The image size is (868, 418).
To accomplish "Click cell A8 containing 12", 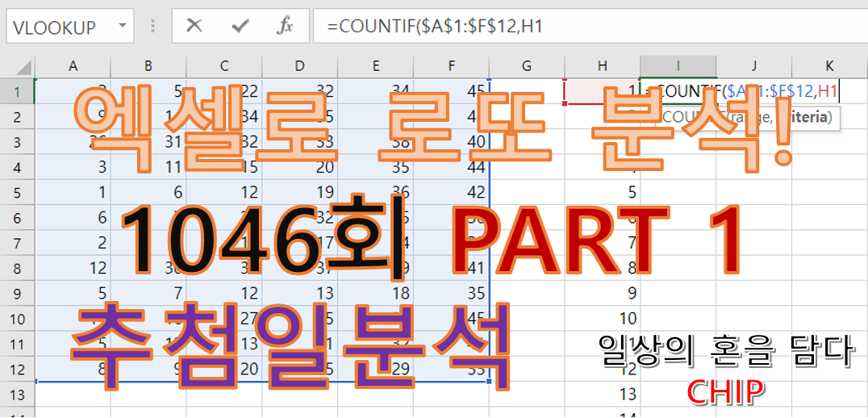I will click(x=73, y=268).
